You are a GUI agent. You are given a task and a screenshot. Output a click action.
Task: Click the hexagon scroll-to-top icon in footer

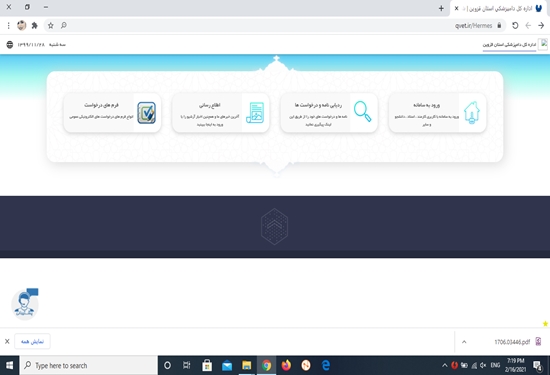tap(275, 226)
